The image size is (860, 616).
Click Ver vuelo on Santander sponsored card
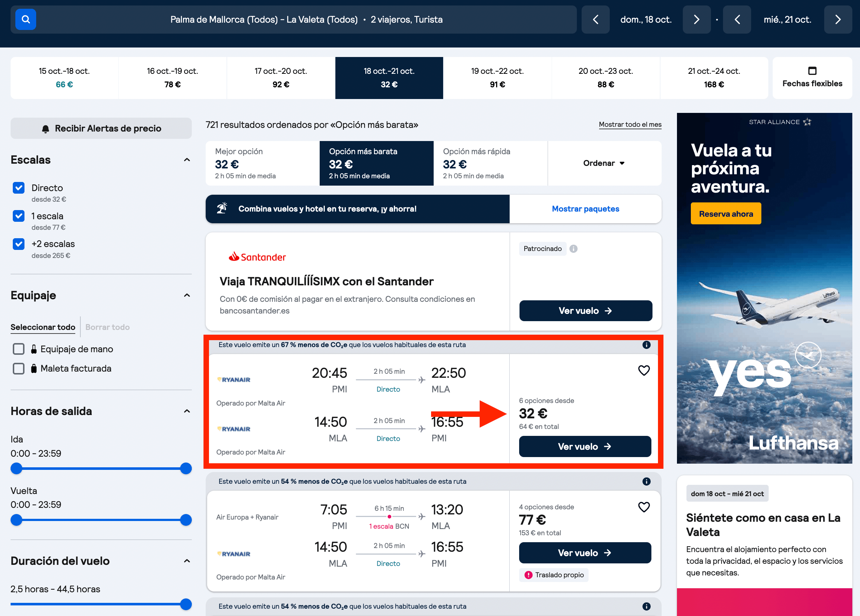pyautogui.click(x=586, y=311)
